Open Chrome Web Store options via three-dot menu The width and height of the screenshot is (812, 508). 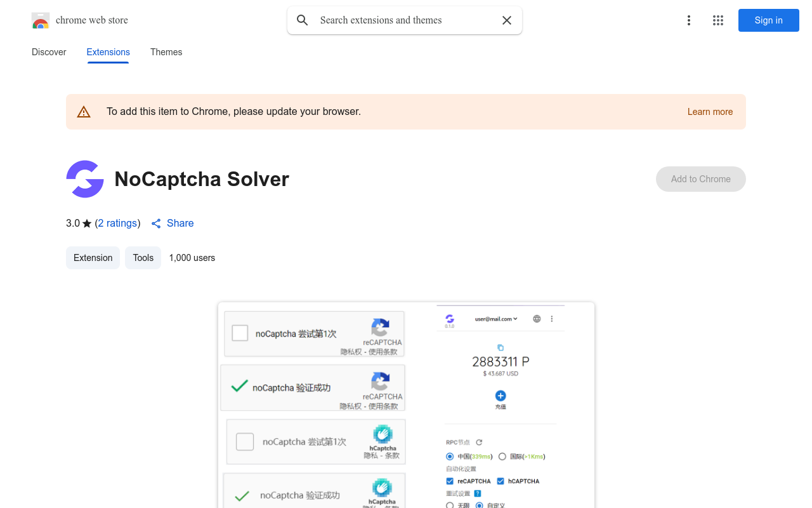(689, 20)
